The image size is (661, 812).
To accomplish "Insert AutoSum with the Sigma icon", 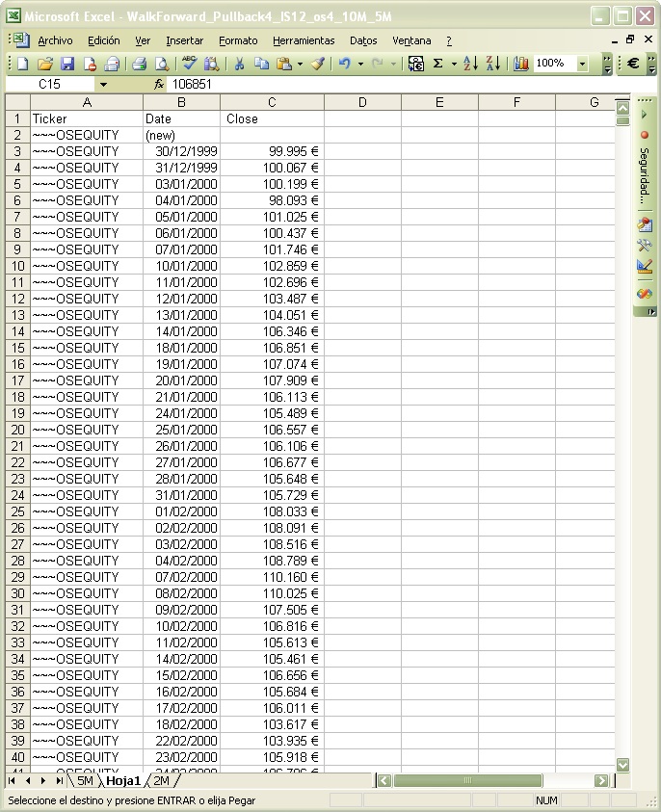I will (438, 64).
